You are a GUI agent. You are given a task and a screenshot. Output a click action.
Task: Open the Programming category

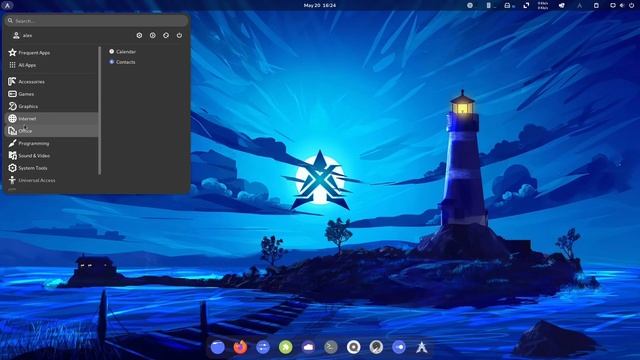click(52, 143)
